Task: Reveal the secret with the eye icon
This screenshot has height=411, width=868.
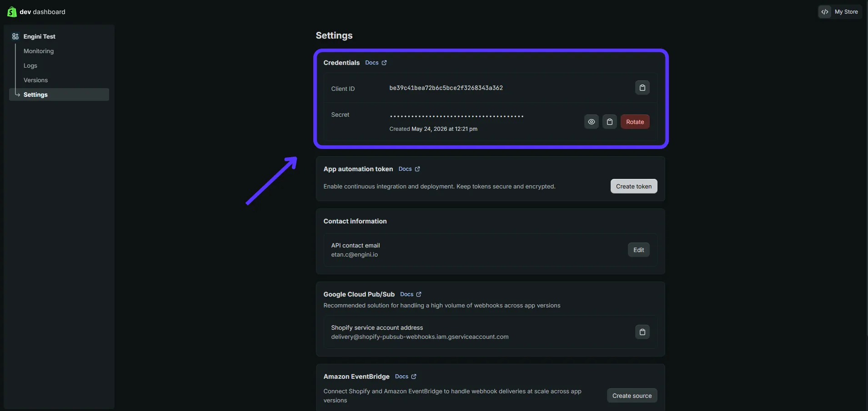Action: pos(591,122)
